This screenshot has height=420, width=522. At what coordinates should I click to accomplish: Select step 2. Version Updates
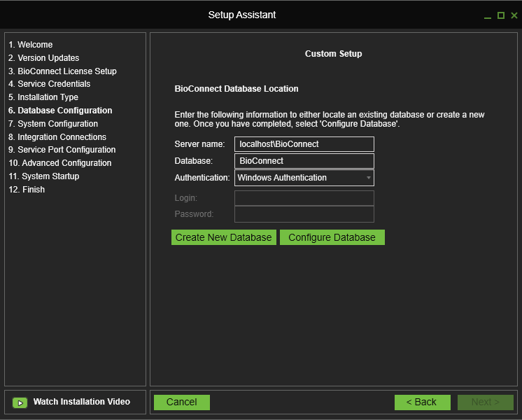point(44,58)
